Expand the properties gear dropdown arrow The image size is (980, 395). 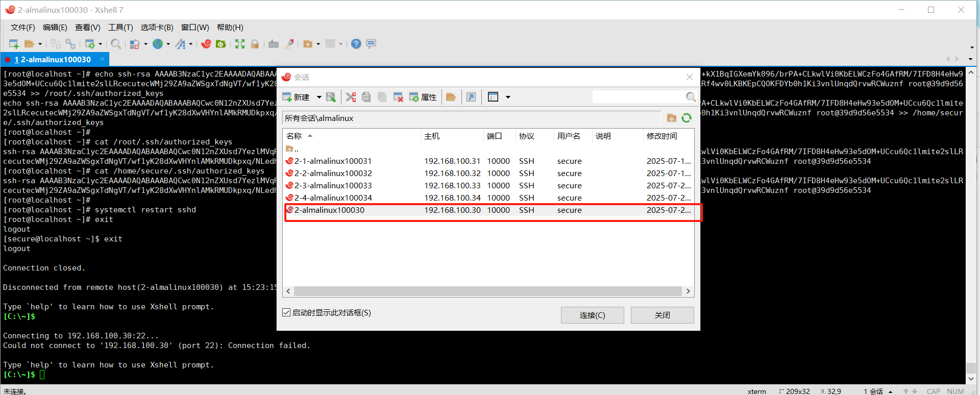100,44
